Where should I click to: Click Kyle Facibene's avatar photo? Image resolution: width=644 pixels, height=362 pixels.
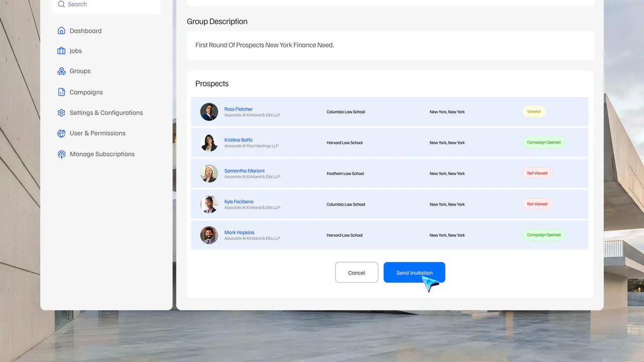tap(209, 205)
